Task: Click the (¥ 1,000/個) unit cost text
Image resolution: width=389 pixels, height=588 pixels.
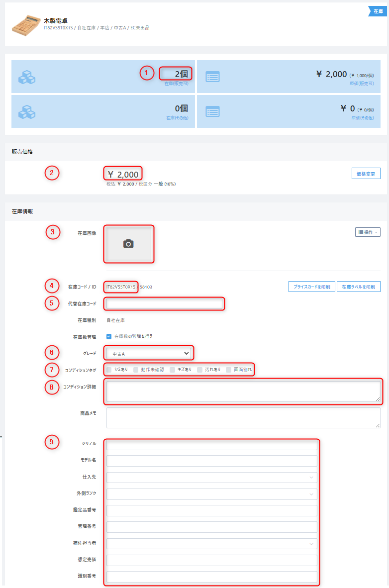Action: pos(362,76)
